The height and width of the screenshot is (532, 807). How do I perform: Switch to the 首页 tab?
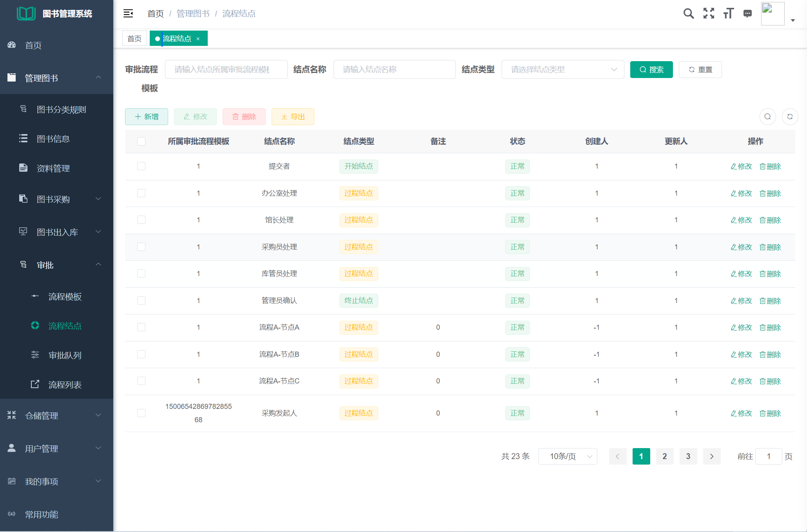click(x=134, y=38)
